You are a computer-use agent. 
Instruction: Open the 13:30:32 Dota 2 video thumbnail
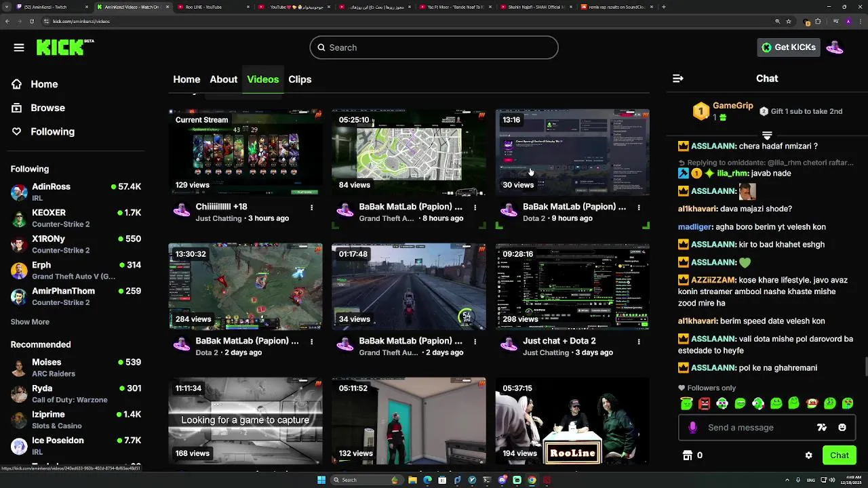tap(245, 286)
